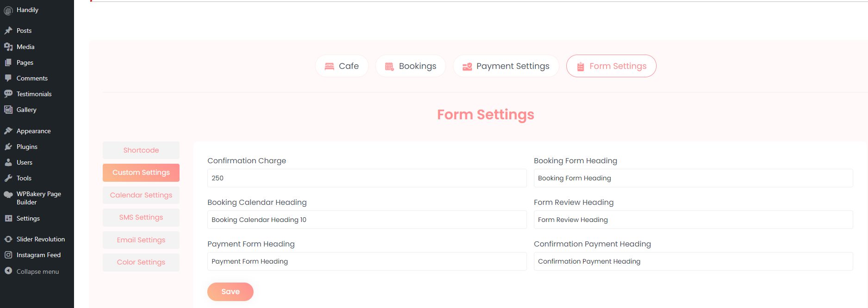Click the Slider Revolution refresh icon
Screen dimensions: 868x308
(x=8, y=239)
